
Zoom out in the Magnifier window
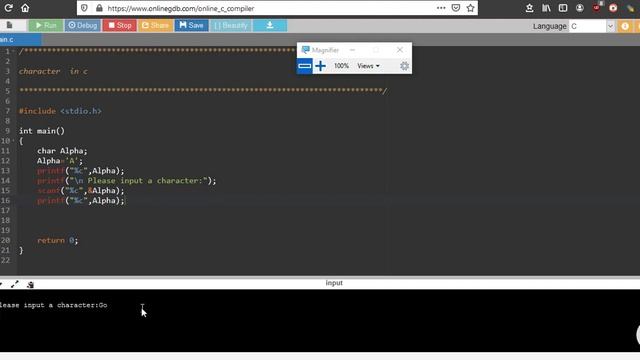tap(304, 66)
